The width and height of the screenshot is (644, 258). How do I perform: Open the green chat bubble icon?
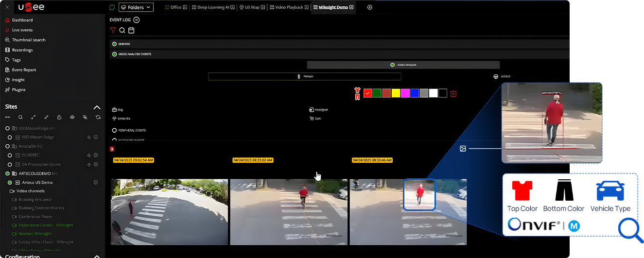pos(112,7)
